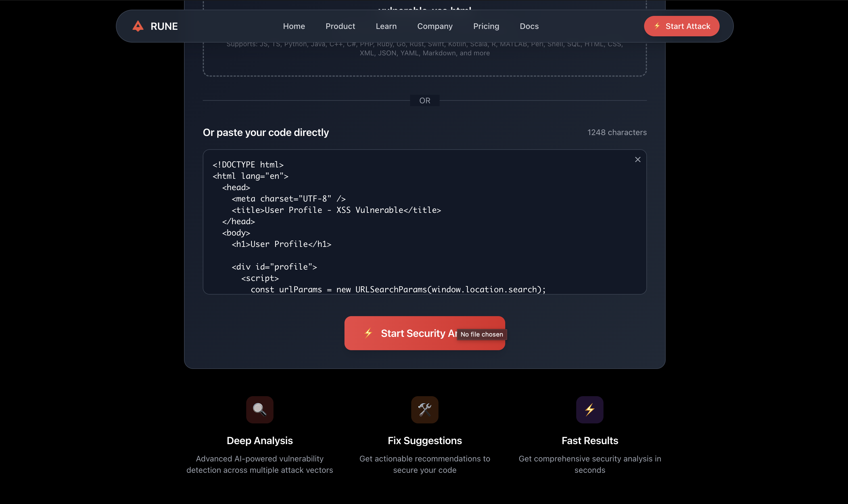Click the magnifying glass Deep Analysis icon
This screenshot has width=848, height=504.
(x=260, y=409)
